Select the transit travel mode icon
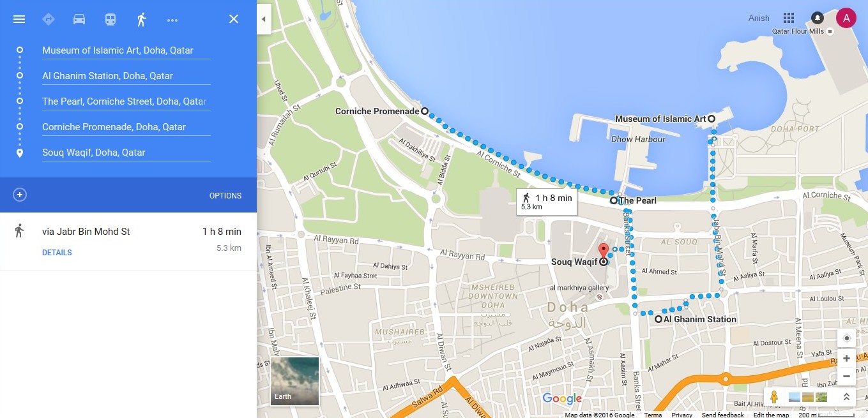Image resolution: width=868 pixels, height=418 pixels. (110, 19)
